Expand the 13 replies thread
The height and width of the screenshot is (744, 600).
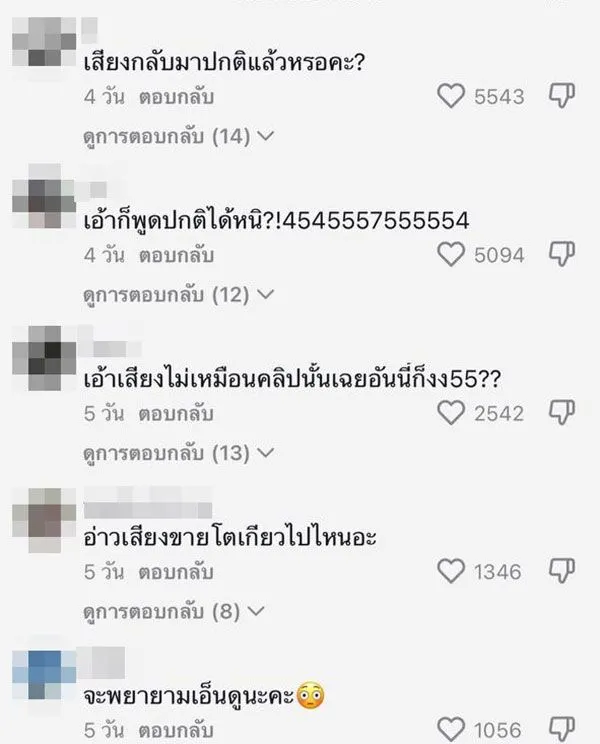click(x=179, y=453)
